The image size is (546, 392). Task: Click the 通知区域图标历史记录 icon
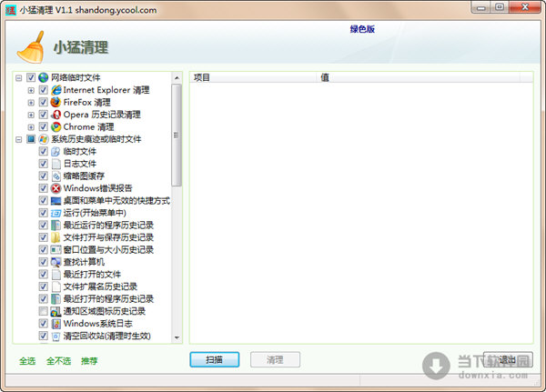click(x=56, y=311)
